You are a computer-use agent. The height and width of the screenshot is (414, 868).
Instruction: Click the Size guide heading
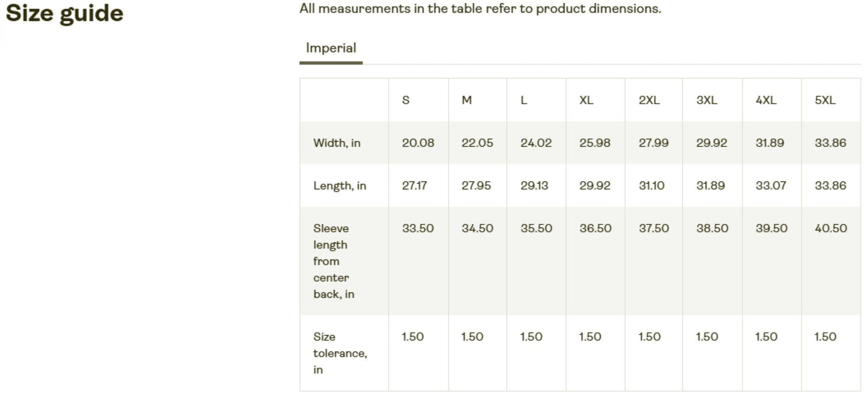pos(65,13)
